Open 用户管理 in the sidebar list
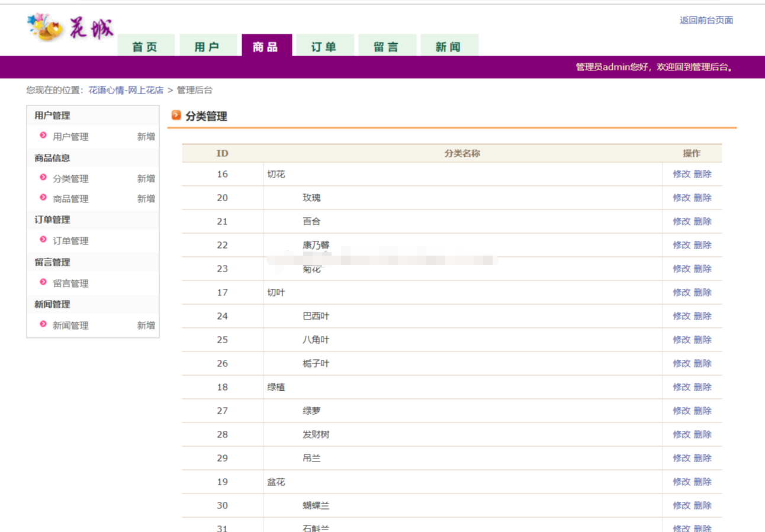This screenshot has width=765, height=532. 70,137
